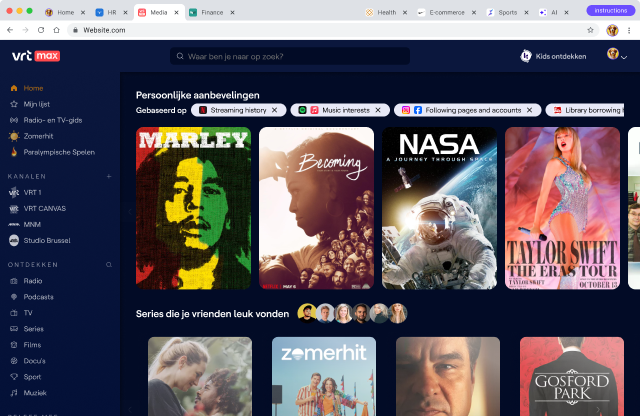This screenshot has height=416, width=640.
Task: Go back in browser
Action: pos(10,30)
